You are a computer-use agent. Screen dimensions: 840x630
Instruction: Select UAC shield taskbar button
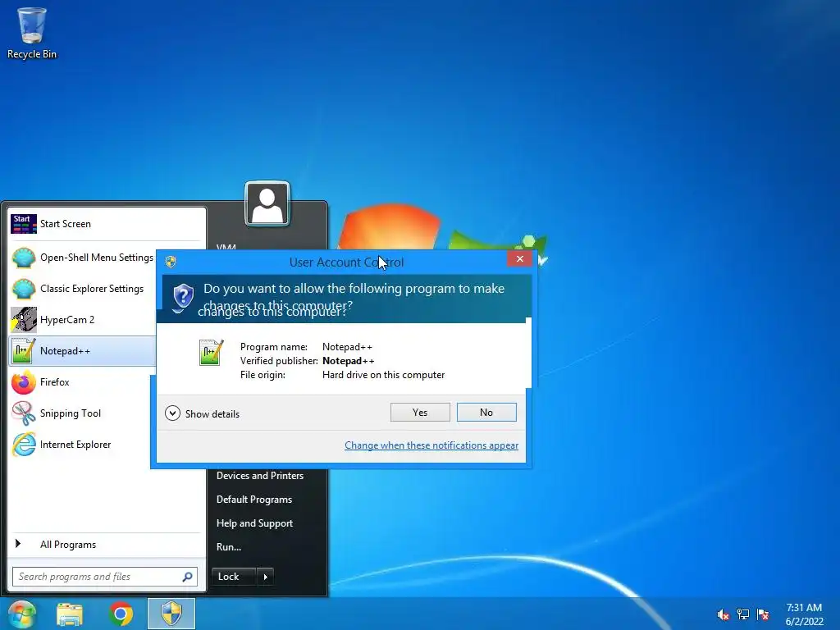click(171, 614)
